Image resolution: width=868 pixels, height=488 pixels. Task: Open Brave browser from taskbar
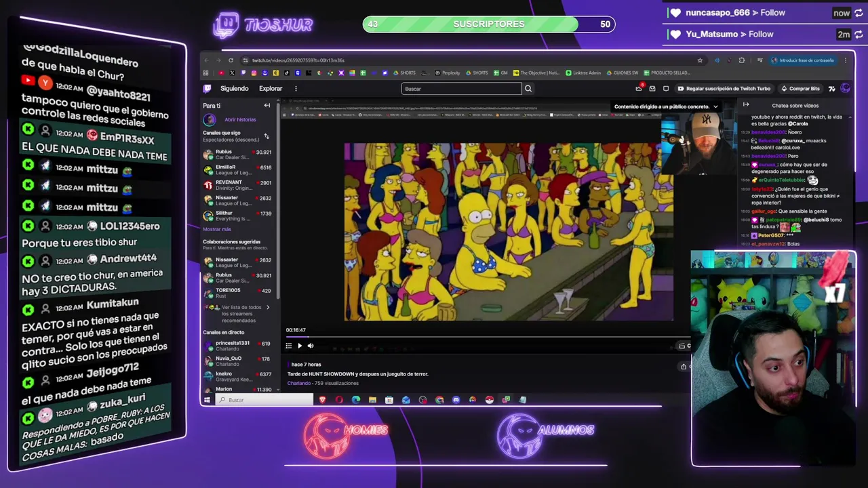(322, 400)
